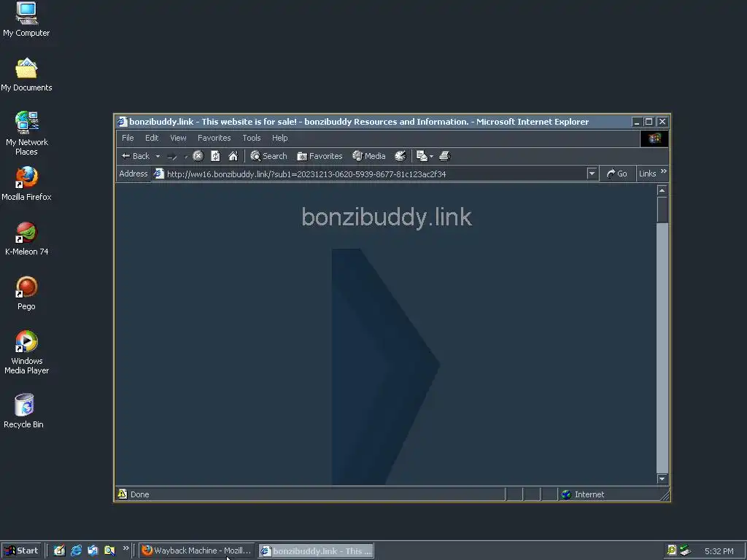
Task: Click the bonzibuddy.link taskbar button
Action: point(317,551)
